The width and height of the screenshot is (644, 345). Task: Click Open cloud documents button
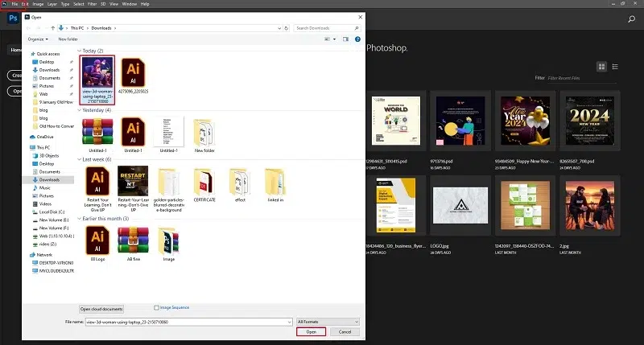101,309
